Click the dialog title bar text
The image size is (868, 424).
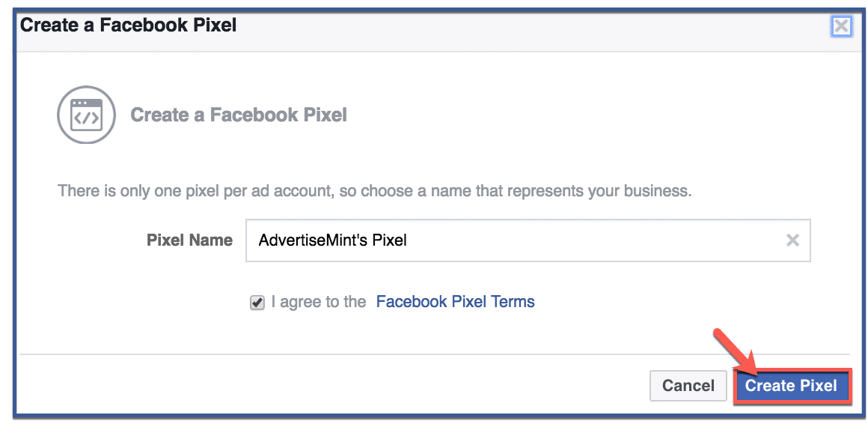(128, 25)
